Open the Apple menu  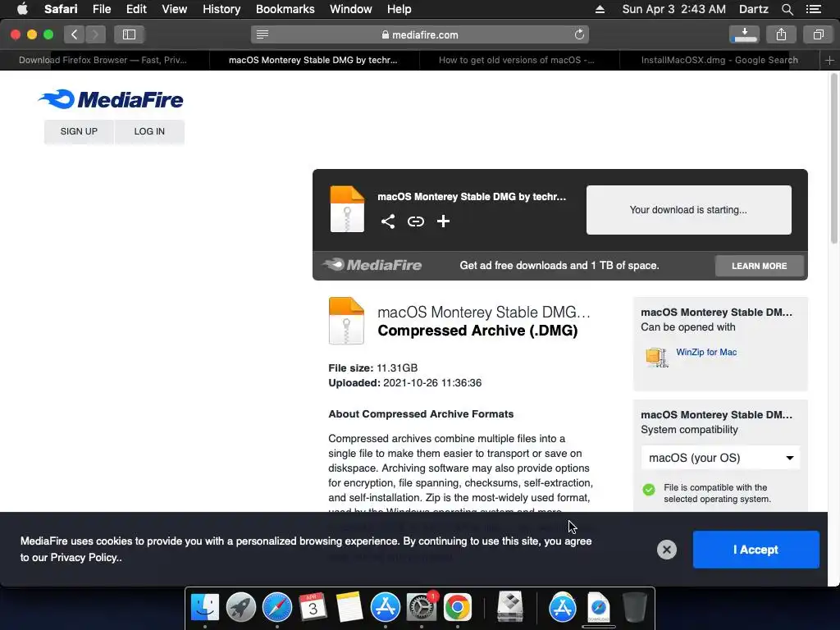pos(22,9)
